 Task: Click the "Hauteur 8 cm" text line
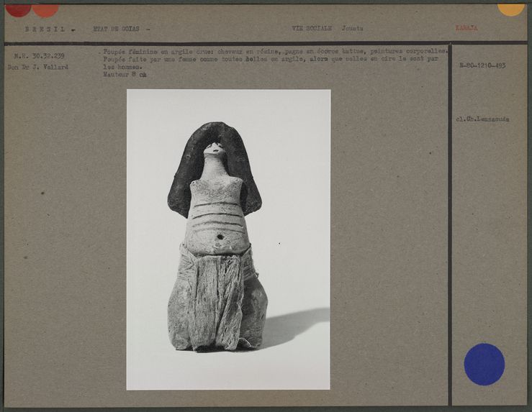125,74
